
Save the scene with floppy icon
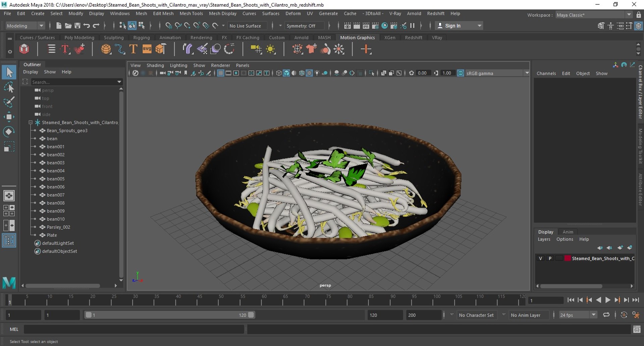pos(77,26)
